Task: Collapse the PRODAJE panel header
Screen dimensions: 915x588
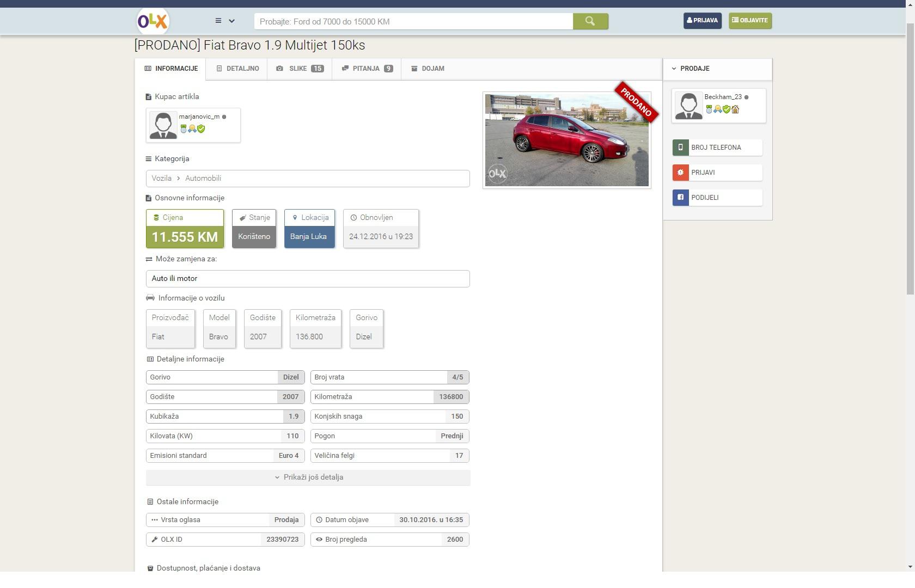Action: 717,69
